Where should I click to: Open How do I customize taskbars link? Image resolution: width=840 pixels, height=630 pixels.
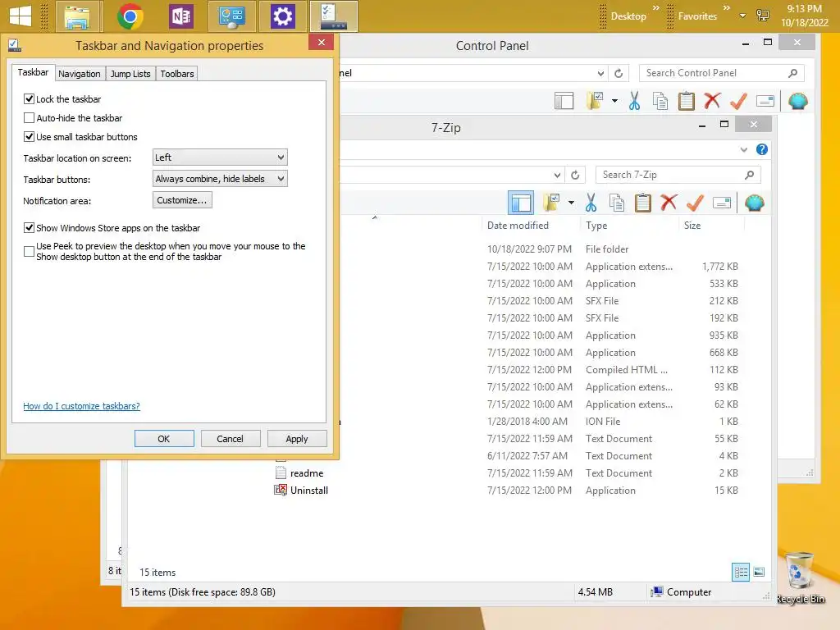click(x=81, y=406)
